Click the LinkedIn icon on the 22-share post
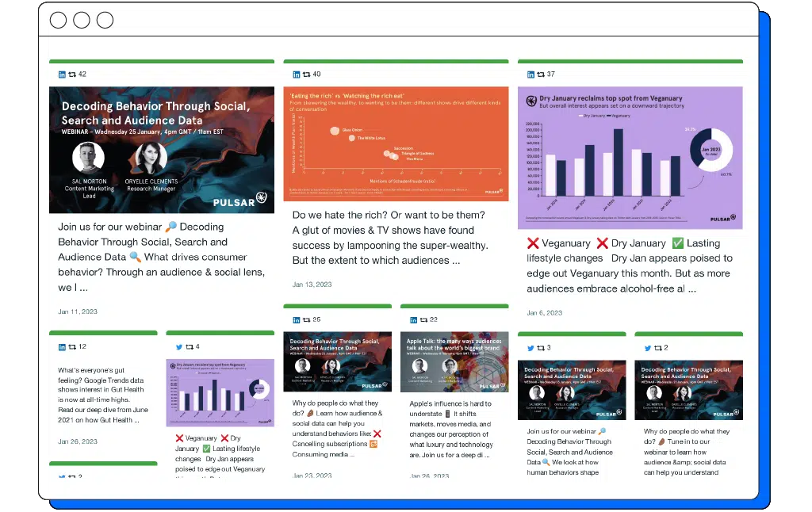The image size is (812, 512). coord(413,320)
